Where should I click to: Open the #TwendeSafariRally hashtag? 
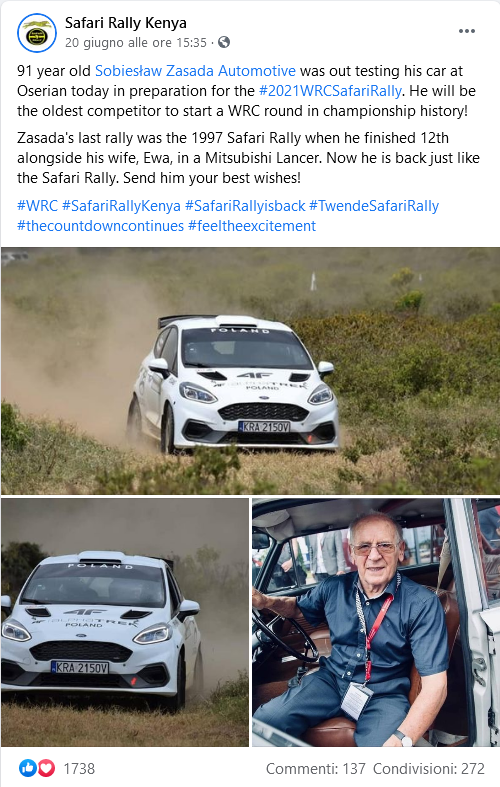pos(374,206)
